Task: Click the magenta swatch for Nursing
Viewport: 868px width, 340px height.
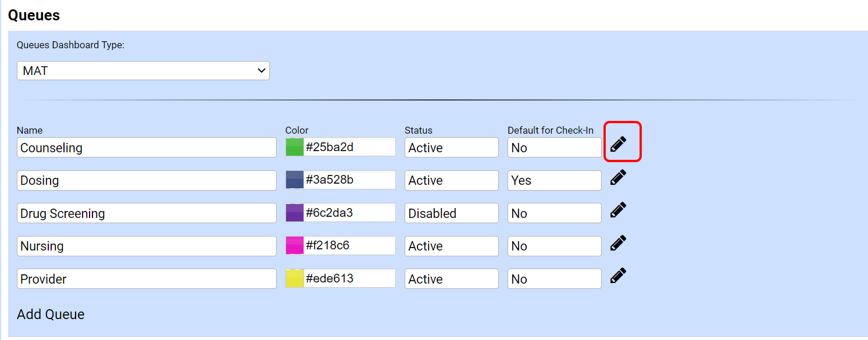Action: pyautogui.click(x=294, y=246)
